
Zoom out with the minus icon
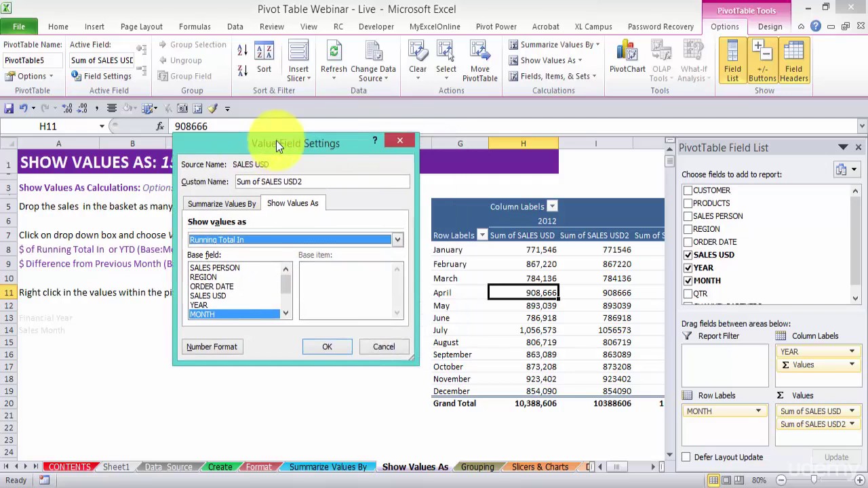point(781,480)
